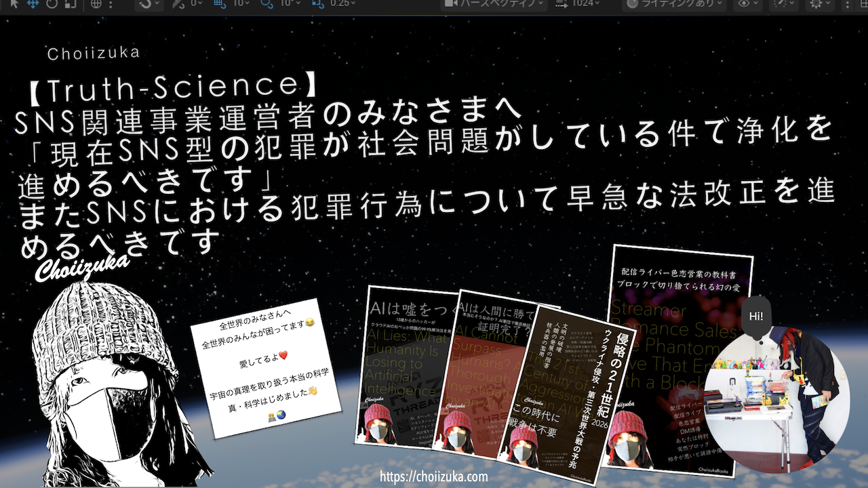
Task: Click the https://choiizuka.com URL text
Action: (434, 476)
